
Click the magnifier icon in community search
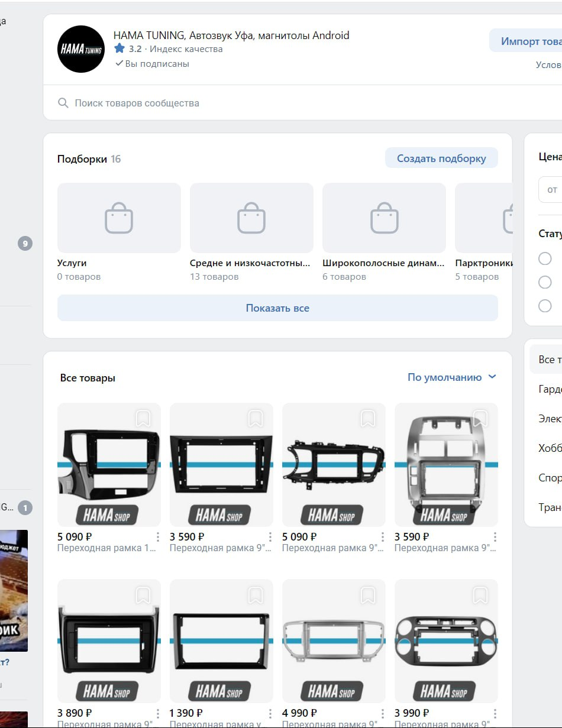(63, 103)
